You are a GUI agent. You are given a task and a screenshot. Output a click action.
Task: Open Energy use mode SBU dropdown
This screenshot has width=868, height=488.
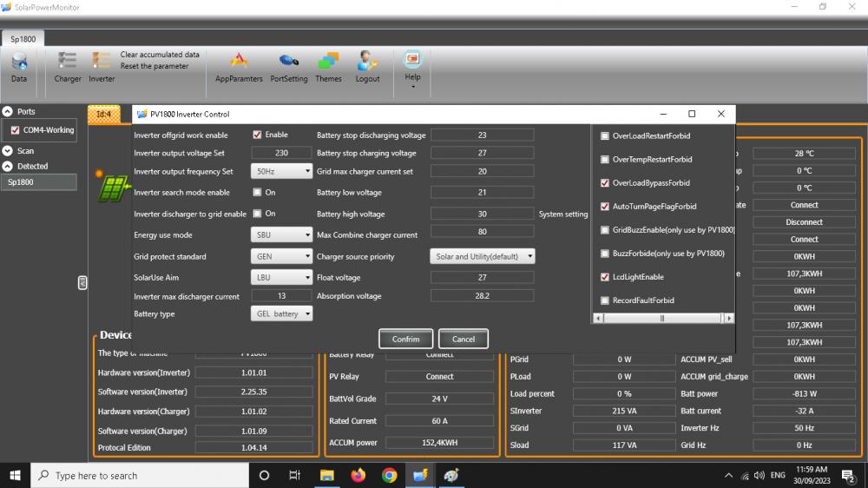pos(281,234)
